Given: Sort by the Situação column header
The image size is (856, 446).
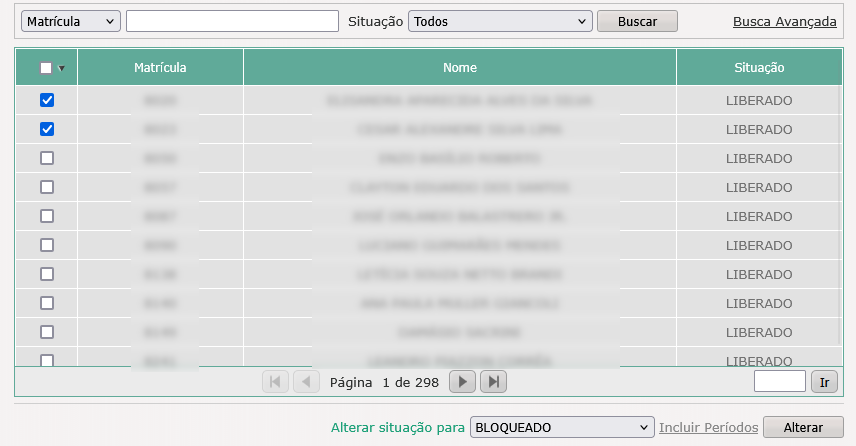Looking at the screenshot, I should point(759,67).
